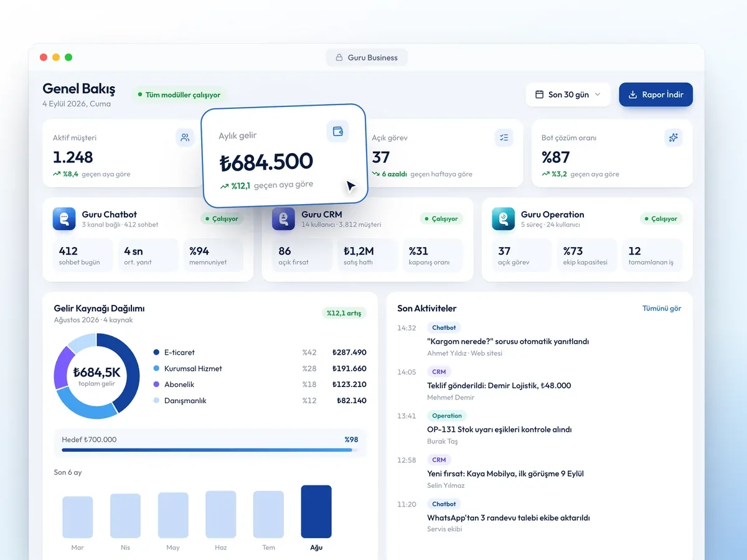This screenshot has width=747, height=560.
Task: Click the ₺684.500 Aylık gelir value
Action: (x=266, y=162)
